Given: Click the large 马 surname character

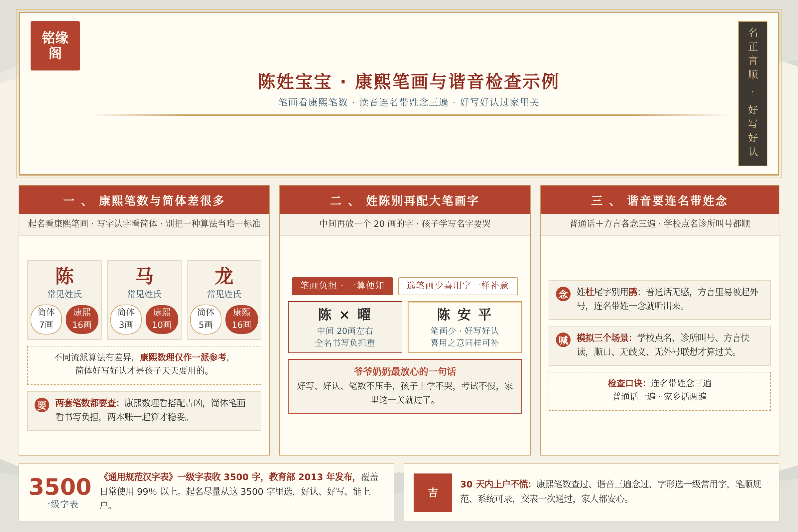Looking at the screenshot, I should click(x=144, y=276).
